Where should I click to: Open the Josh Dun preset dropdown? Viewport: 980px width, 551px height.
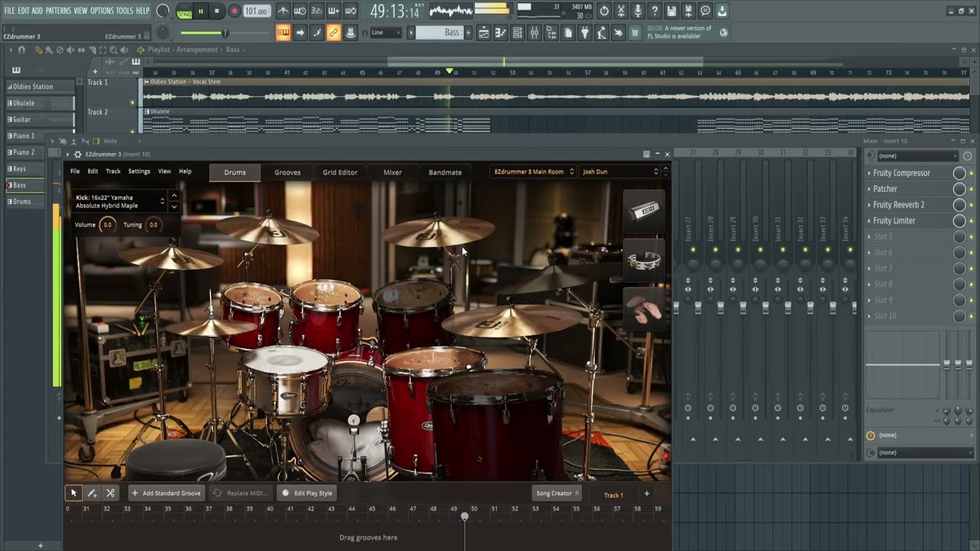coord(620,171)
